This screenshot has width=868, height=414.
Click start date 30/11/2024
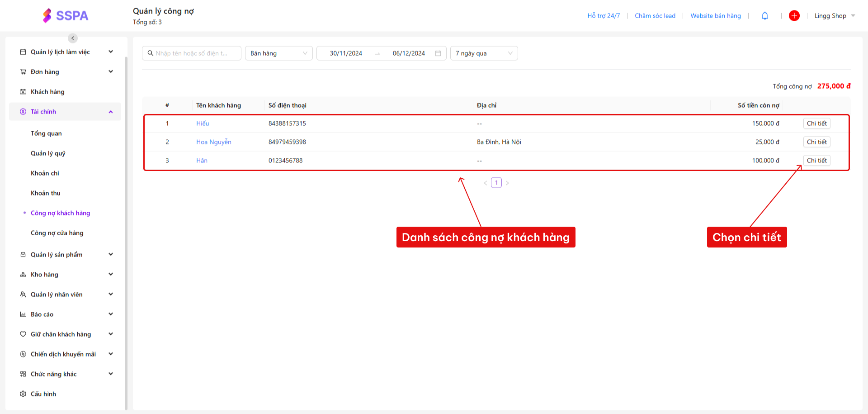pos(346,53)
